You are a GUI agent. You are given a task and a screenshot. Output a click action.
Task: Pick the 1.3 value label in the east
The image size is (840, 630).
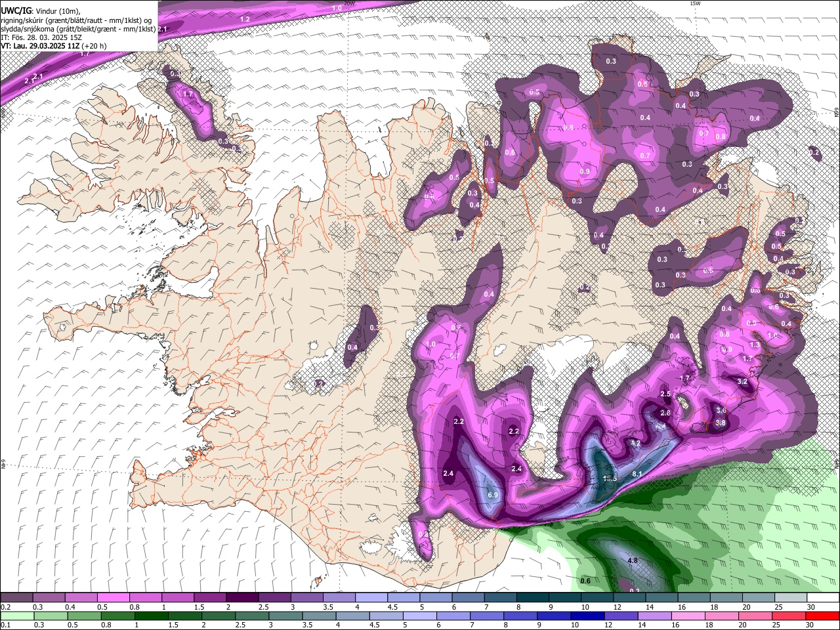[x=755, y=345]
